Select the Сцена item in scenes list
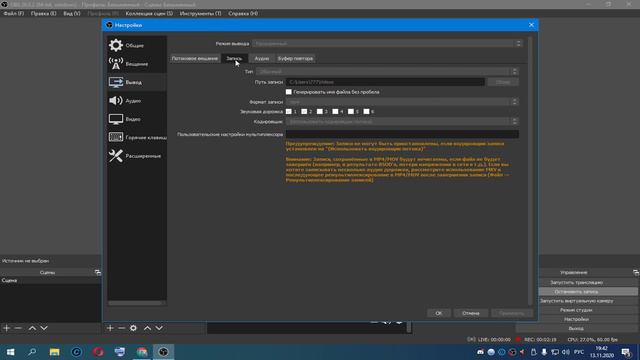 [51, 280]
